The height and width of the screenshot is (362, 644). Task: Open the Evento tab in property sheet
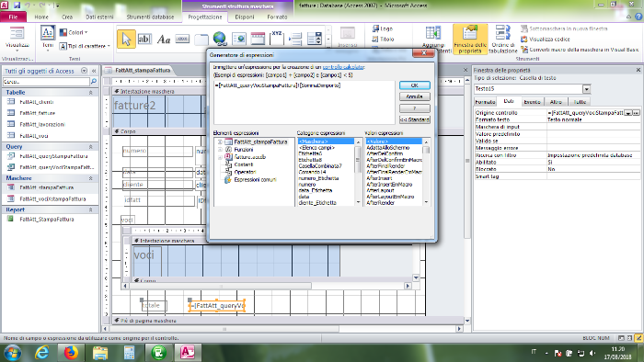(x=532, y=102)
